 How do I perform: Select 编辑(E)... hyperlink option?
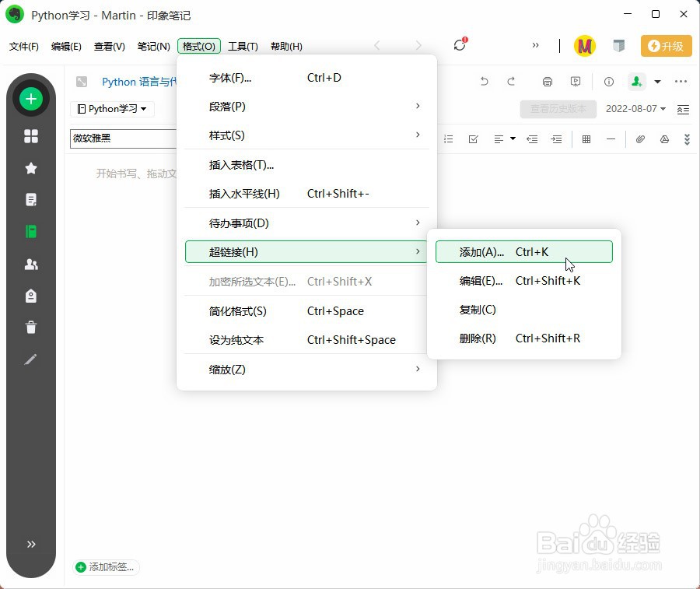coord(523,281)
